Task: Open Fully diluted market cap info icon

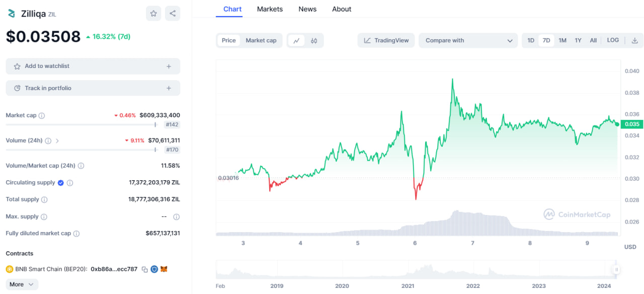Action: [76, 234]
